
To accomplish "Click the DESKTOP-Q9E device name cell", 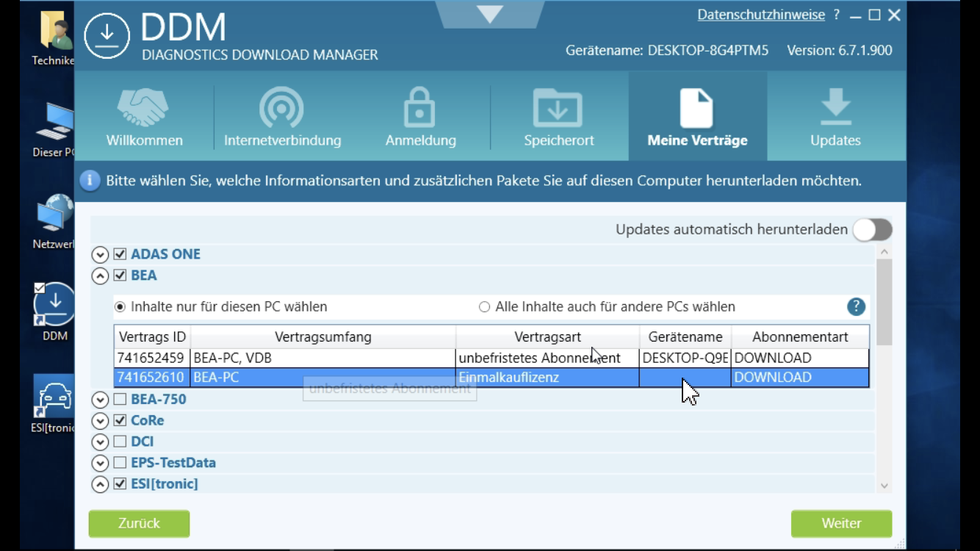I will click(685, 358).
